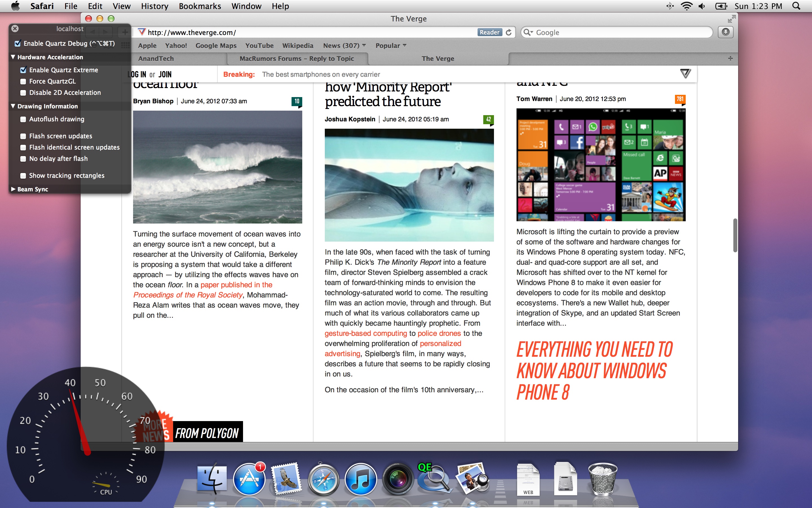The image size is (812, 508).
Task: Click the Reader button
Action: tap(489, 32)
